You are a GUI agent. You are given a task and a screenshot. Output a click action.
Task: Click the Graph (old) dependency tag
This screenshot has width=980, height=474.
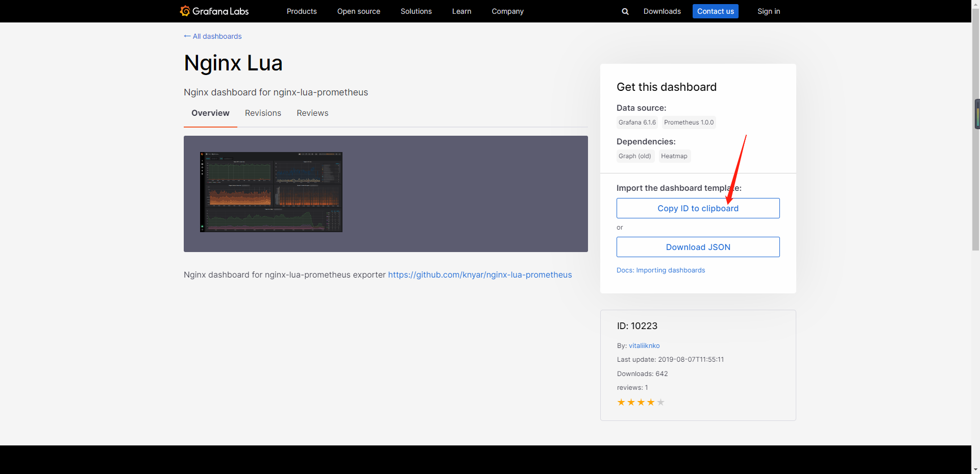pyautogui.click(x=635, y=156)
